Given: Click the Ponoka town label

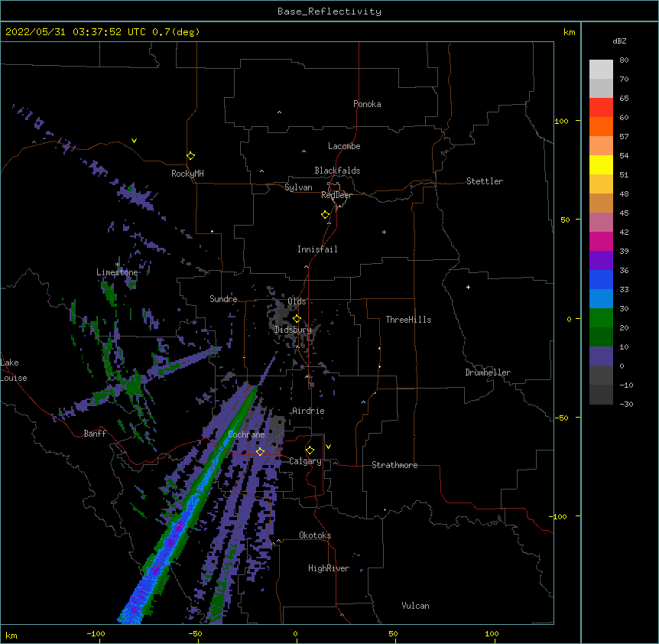Looking at the screenshot, I should click(x=367, y=104).
